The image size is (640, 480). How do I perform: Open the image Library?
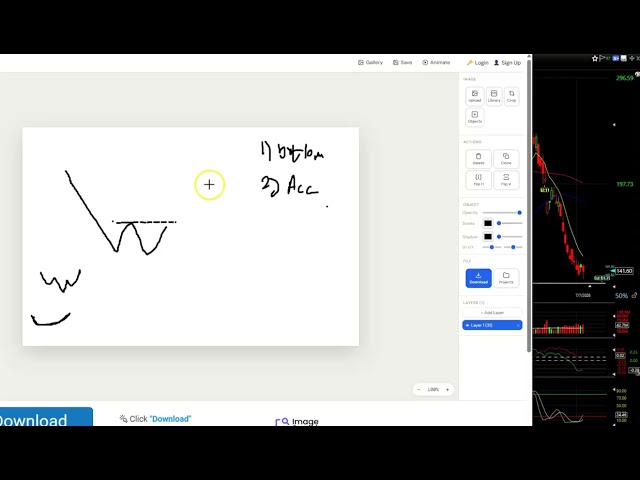494,96
